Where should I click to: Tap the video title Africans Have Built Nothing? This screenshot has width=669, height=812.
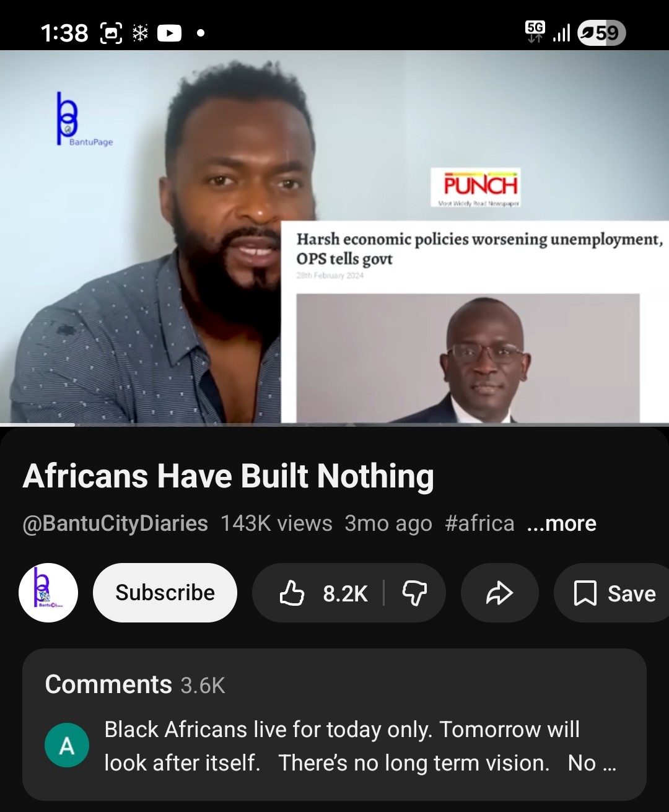pyautogui.click(x=228, y=476)
